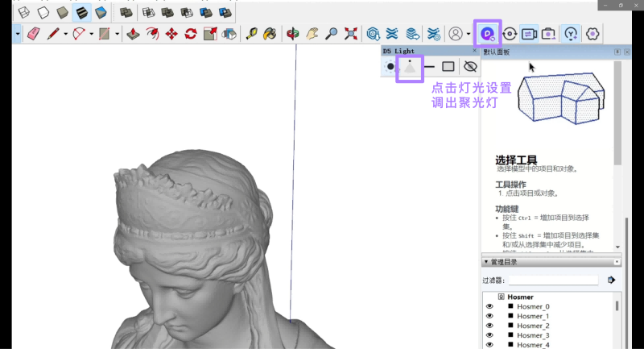
Task: Close the D5 Light floating toolbar
Action: 474,51
